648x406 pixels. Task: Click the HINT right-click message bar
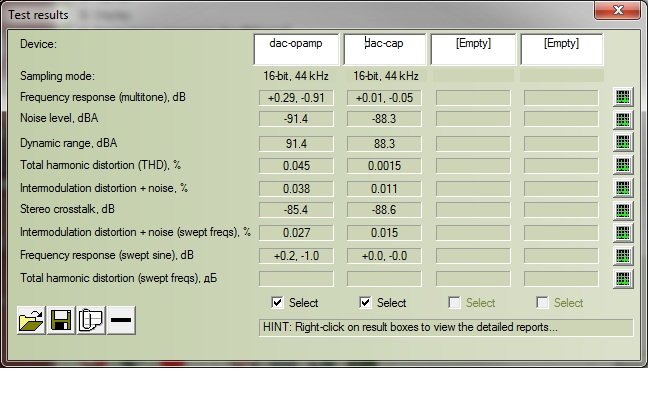(446, 327)
